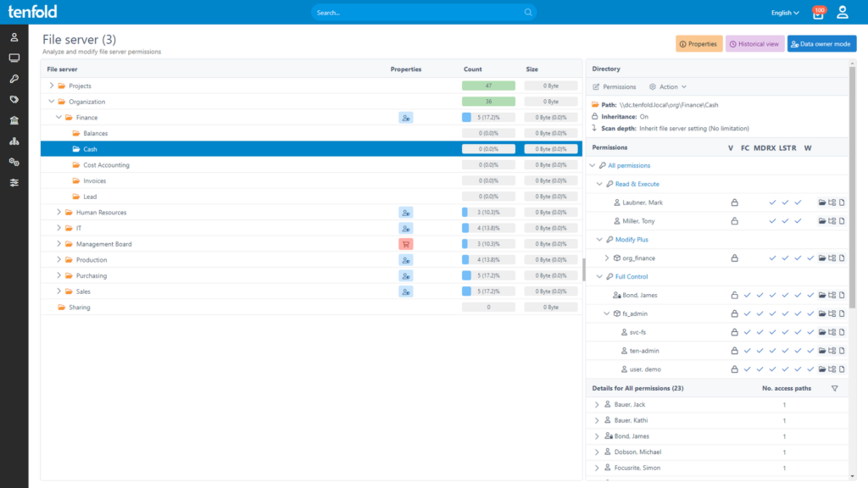The height and width of the screenshot is (488, 868).
Task: Open the English language dropdown
Action: [785, 13]
